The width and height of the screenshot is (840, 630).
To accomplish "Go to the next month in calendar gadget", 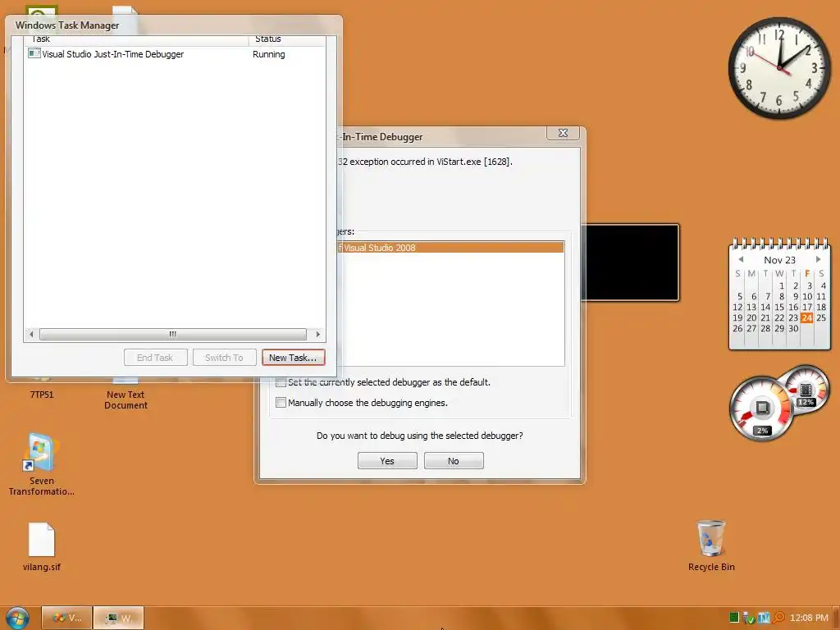I will [x=818, y=259].
